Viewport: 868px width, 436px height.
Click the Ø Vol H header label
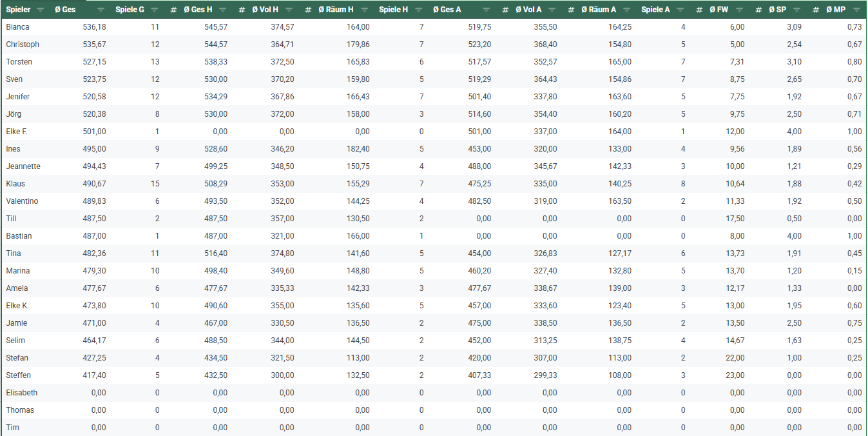265,10
